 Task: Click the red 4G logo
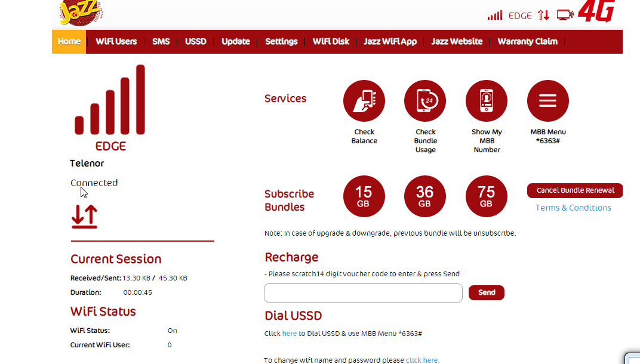click(596, 11)
